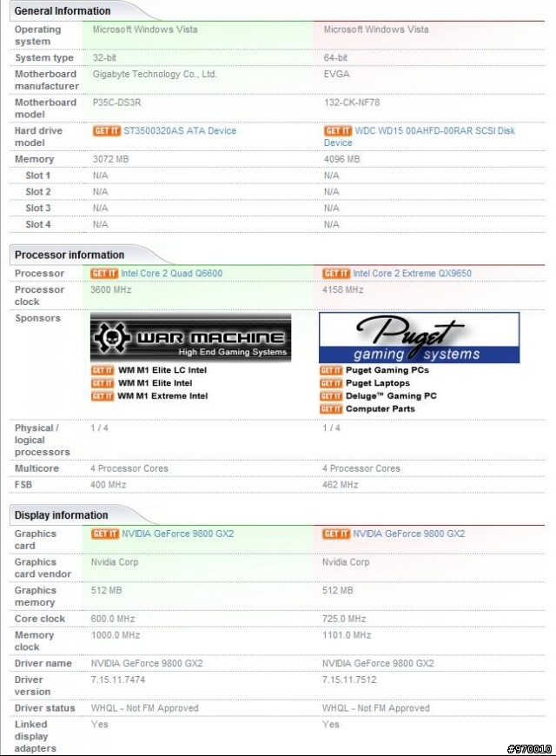Follow the Puget Laptops link

pyautogui.click(x=378, y=383)
